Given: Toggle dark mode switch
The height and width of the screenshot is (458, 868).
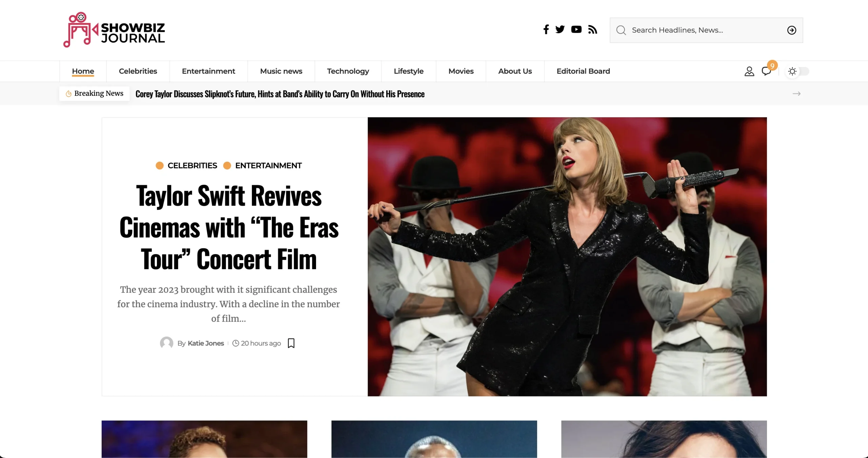Looking at the screenshot, I should click(797, 71).
